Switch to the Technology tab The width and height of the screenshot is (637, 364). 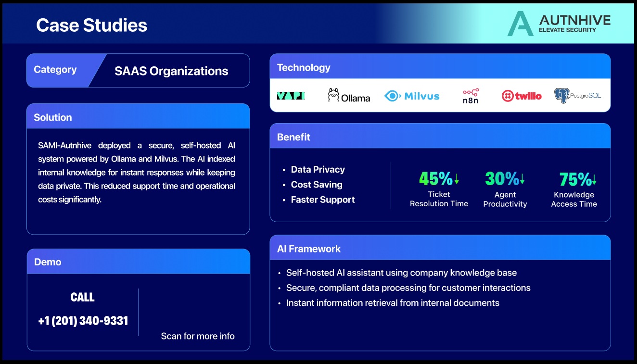click(x=304, y=67)
